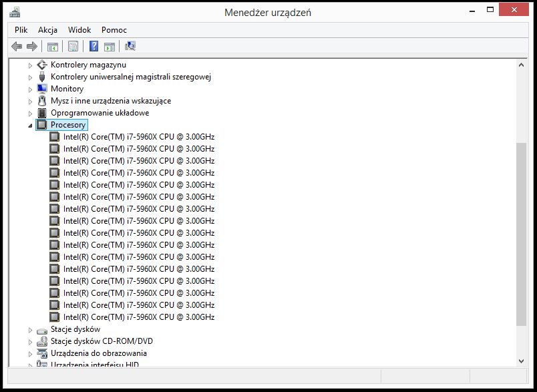537x392 pixels.
Task: Click the scrollbar up arrow
Action: click(521, 65)
